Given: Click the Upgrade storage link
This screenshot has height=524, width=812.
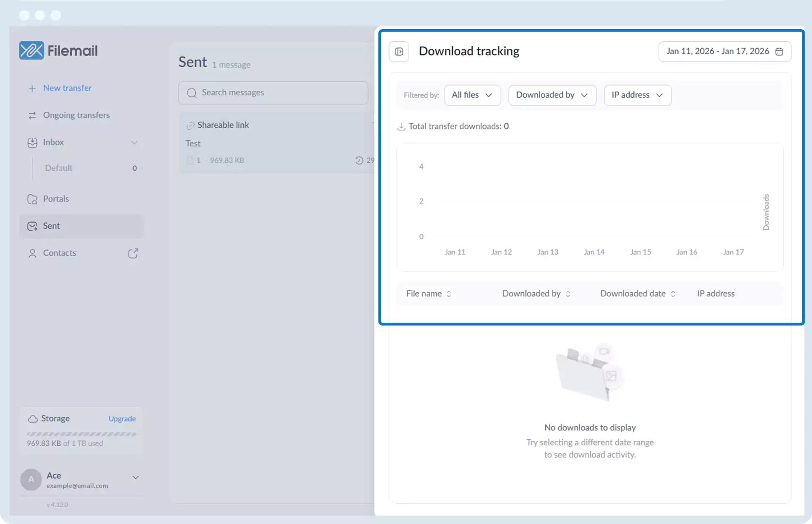Looking at the screenshot, I should point(122,418).
